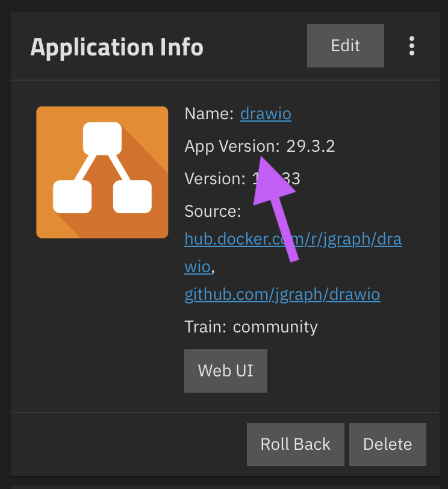The image size is (448, 489).
Task: Click the Name label text
Action: 209,113
